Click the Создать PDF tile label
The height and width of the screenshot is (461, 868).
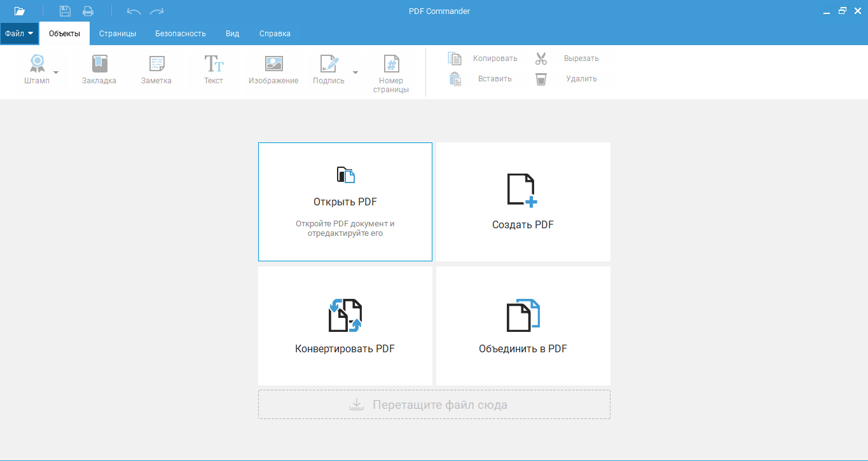[x=523, y=225]
